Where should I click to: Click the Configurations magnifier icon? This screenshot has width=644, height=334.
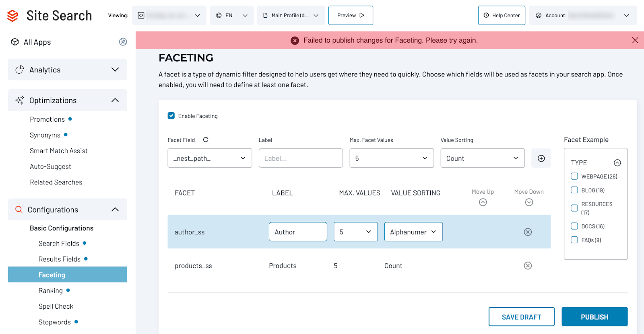click(19, 209)
